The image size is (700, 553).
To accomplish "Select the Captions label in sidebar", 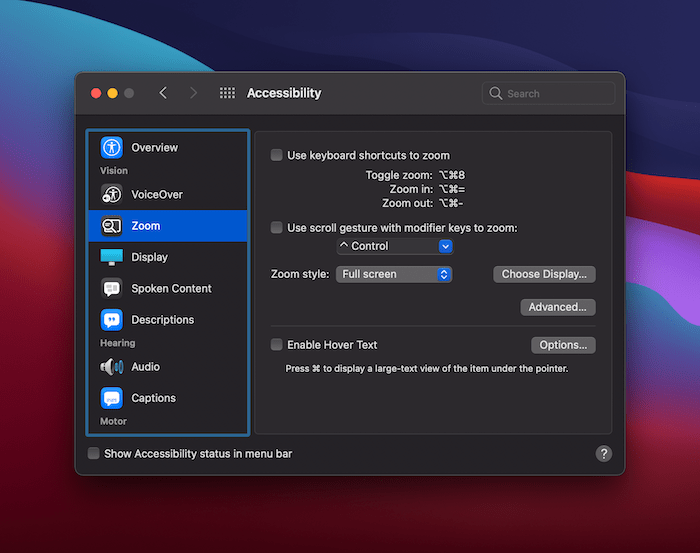I will click(153, 398).
